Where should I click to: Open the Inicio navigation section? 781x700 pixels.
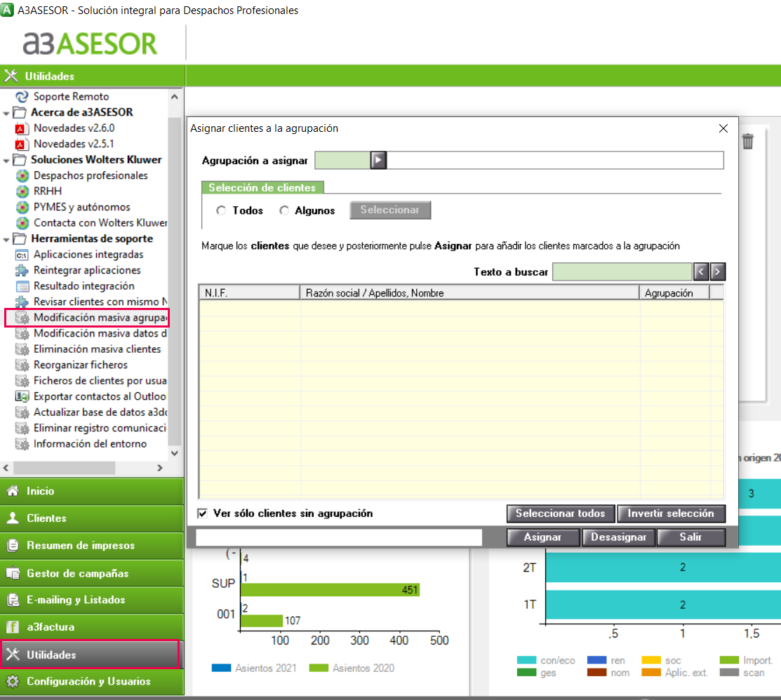click(x=92, y=492)
